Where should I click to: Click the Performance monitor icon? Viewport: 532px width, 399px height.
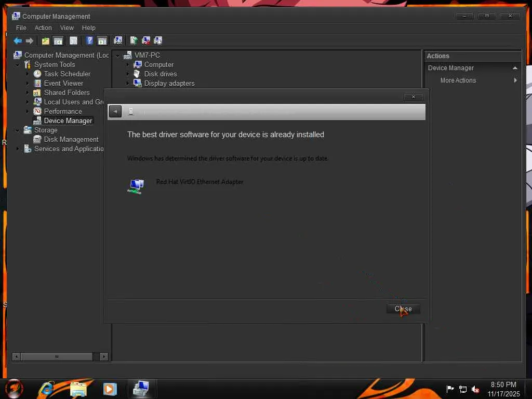37,111
